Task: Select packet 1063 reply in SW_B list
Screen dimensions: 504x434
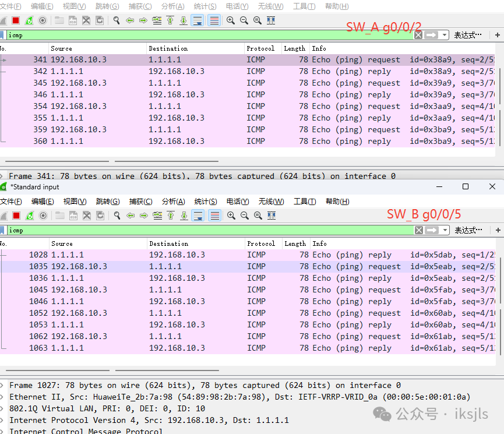Action: (x=248, y=348)
